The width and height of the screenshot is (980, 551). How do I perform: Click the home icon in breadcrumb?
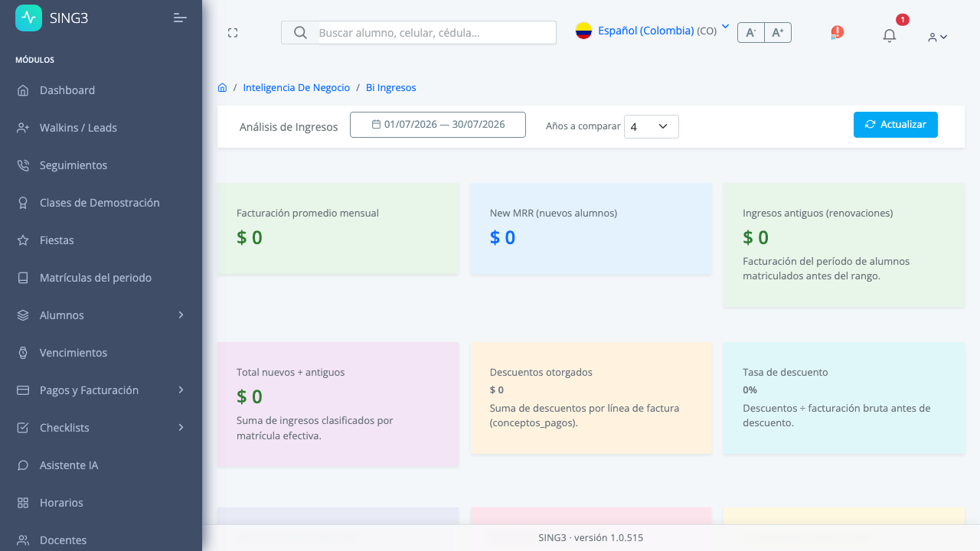pyautogui.click(x=222, y=87)
